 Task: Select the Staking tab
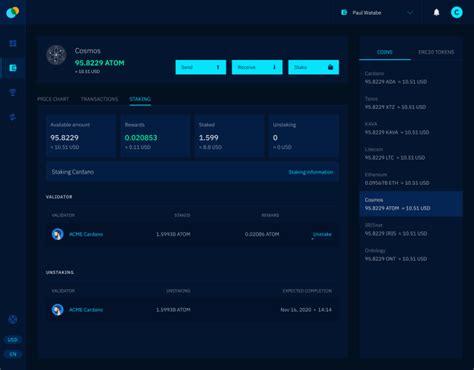(140, 99)
